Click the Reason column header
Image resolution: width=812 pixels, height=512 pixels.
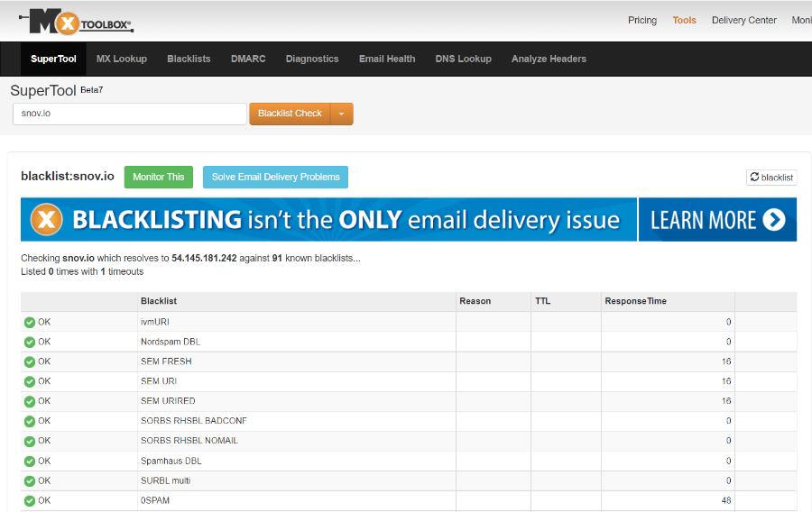tap(475, 301)
